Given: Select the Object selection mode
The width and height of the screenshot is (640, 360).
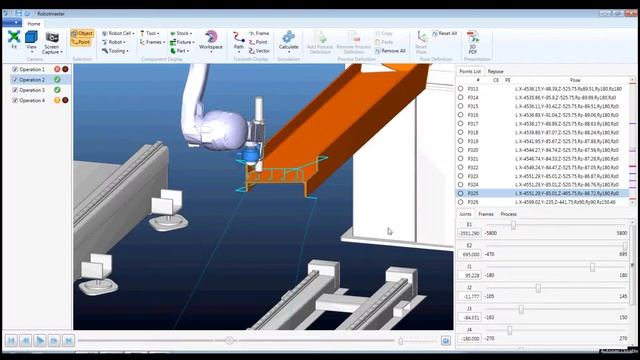Looking at the screenshot, I should [82, 33].
